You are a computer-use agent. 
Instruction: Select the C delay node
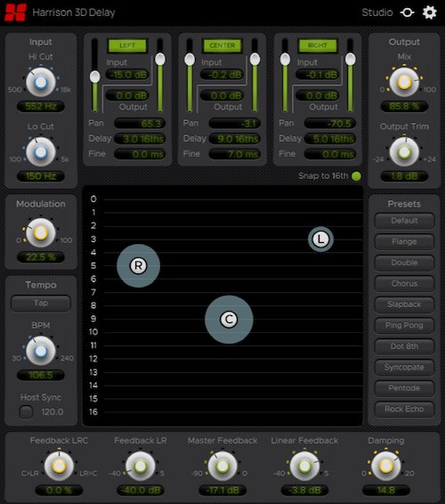click(229, 320)
